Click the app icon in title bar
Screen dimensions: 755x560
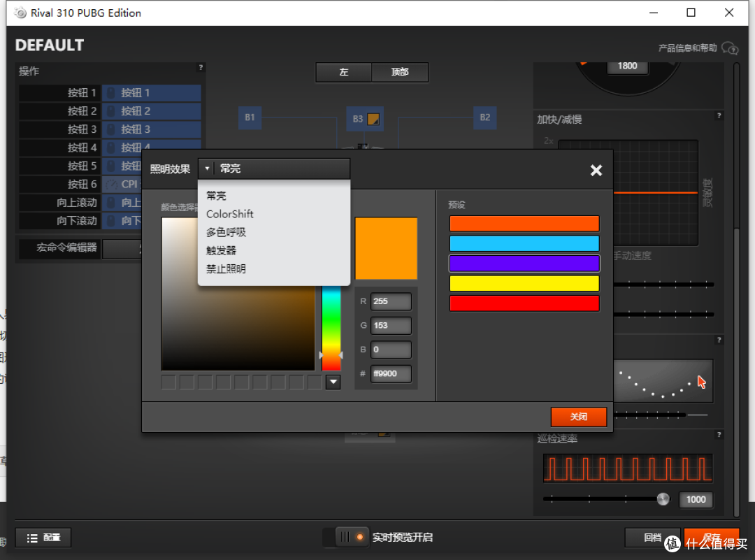pyautogui.click(x=20, y=13)
